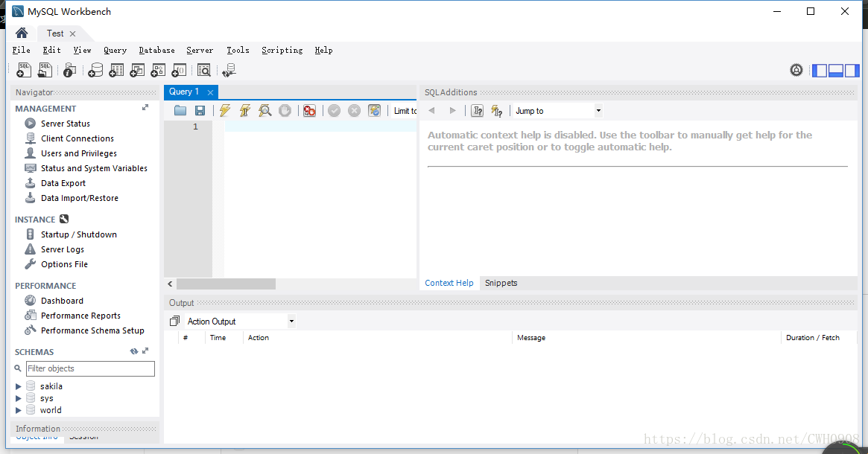Switch to the Context Help tab
This screenshot has width=868, height=454.
pos(449,283)
